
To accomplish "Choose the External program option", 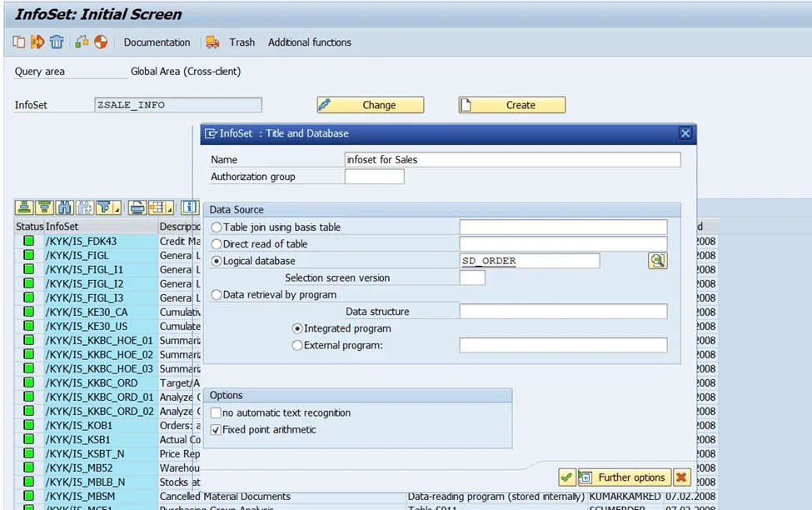I will [296, 344].
